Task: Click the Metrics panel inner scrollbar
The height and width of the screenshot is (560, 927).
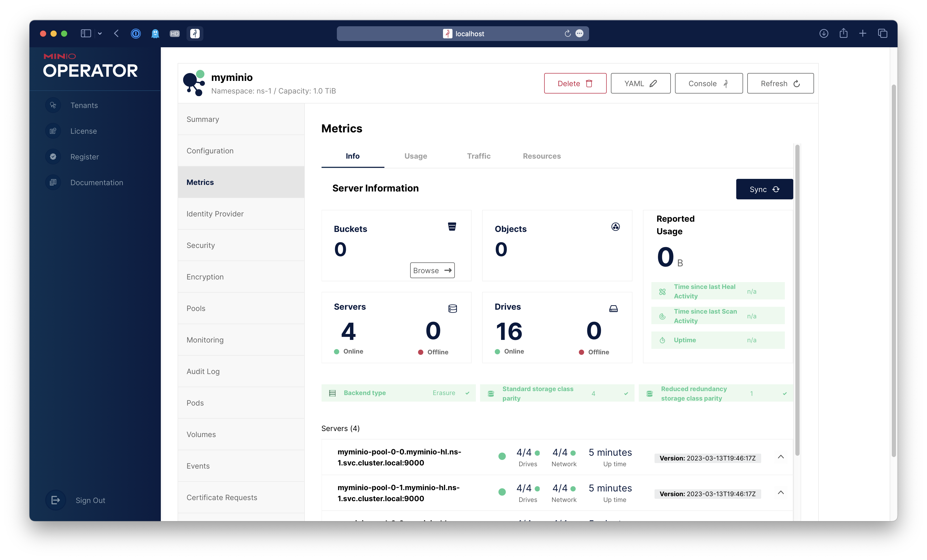Action: point(797,300)
